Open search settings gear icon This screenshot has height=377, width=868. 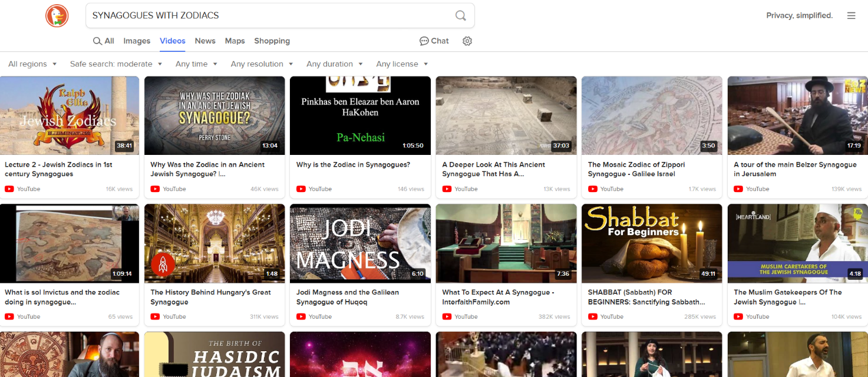click(x=467, y=41)
